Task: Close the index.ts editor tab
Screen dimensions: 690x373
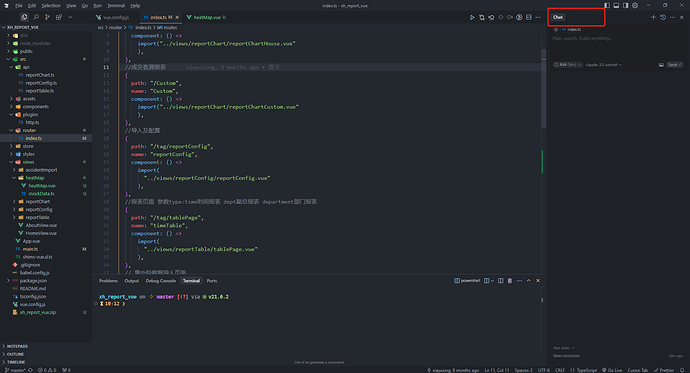Action: coord(177,17)
